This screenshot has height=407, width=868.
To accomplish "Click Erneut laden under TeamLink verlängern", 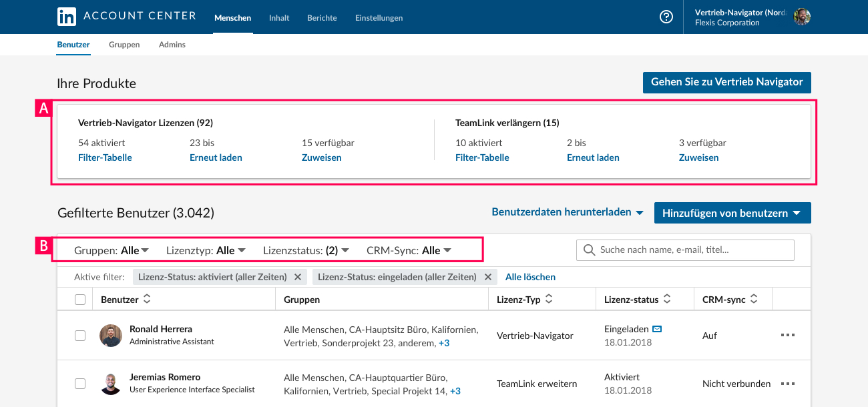I will [593, 157].
